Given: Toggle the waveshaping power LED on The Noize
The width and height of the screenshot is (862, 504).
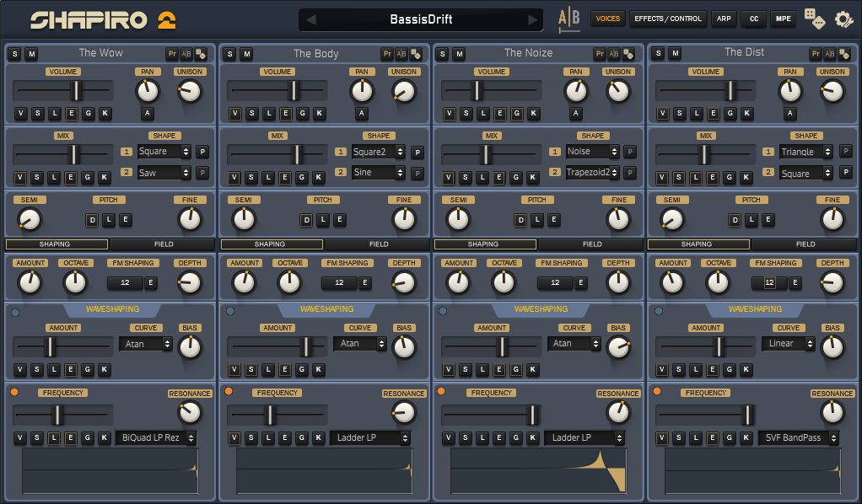Looking at the screenshot, I should tap(443, 312).
